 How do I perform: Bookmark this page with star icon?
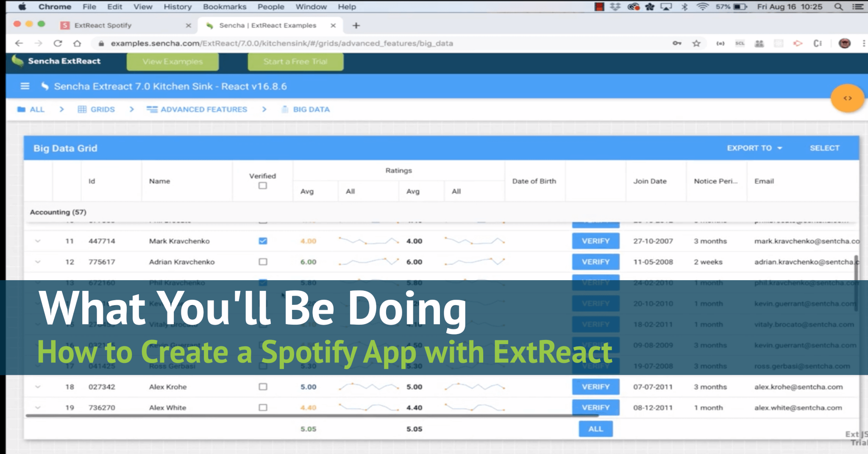point(696,43)
